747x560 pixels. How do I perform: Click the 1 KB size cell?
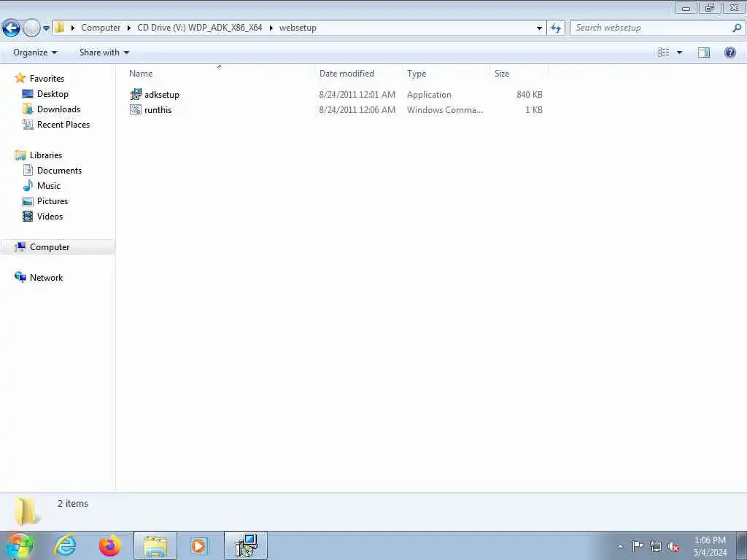tap(533, 109)
